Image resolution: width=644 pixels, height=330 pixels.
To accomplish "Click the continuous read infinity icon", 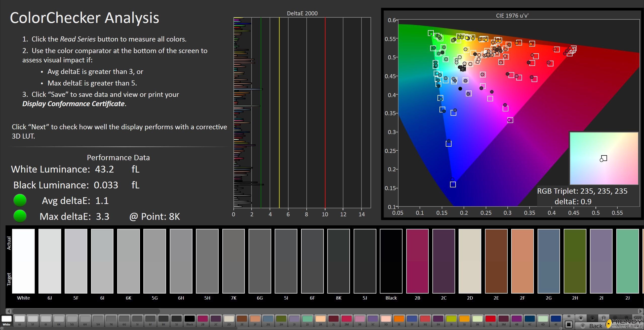I will [x=615, y=318].
